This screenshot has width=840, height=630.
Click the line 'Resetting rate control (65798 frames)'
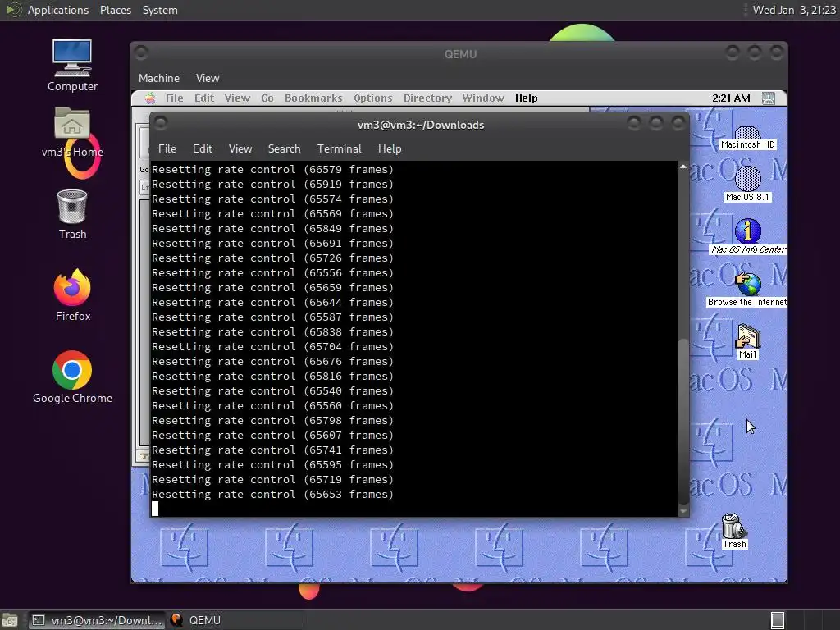(x=272, y=421)
